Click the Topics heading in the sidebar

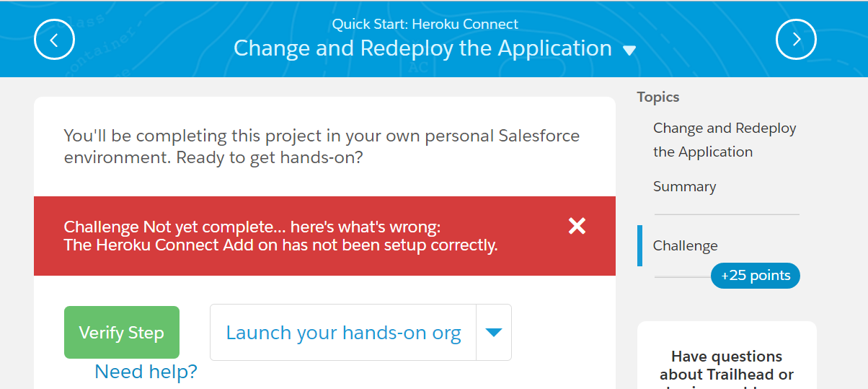(x=657, y=97)
